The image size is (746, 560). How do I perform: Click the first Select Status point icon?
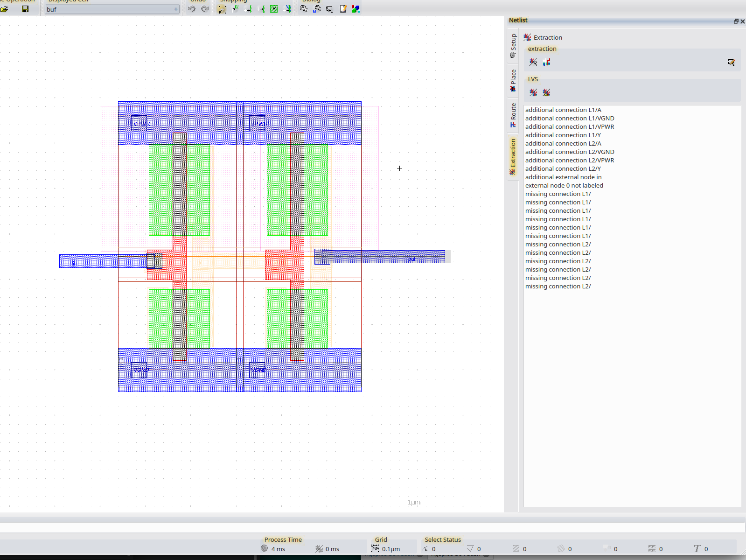pyautogui.click(x=425, y=549)
